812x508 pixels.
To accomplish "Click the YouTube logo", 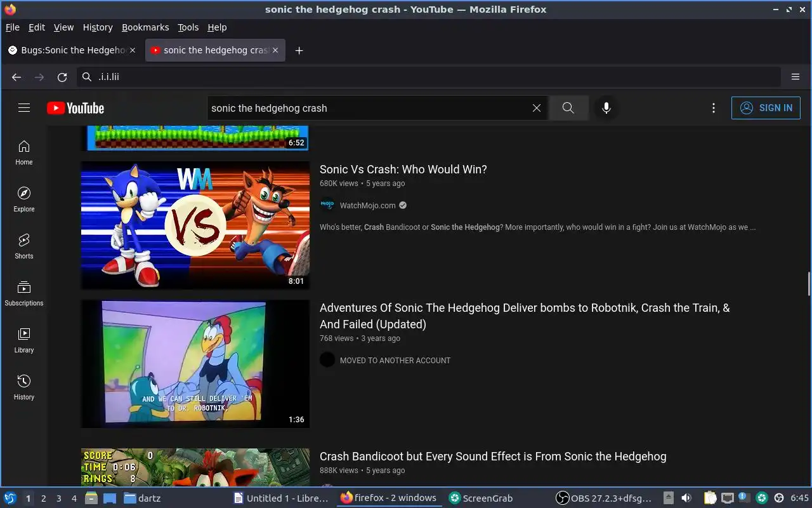I will (x=75, y=108).
